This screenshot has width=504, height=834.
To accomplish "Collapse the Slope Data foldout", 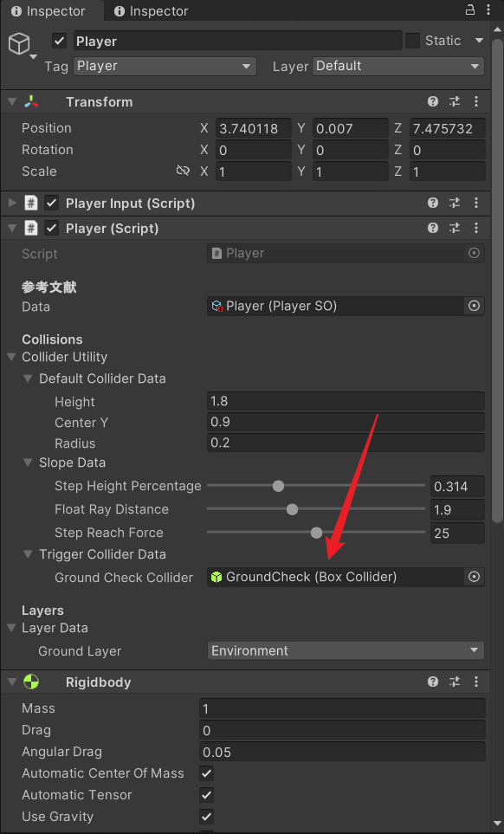I will [x=28, y=462].
